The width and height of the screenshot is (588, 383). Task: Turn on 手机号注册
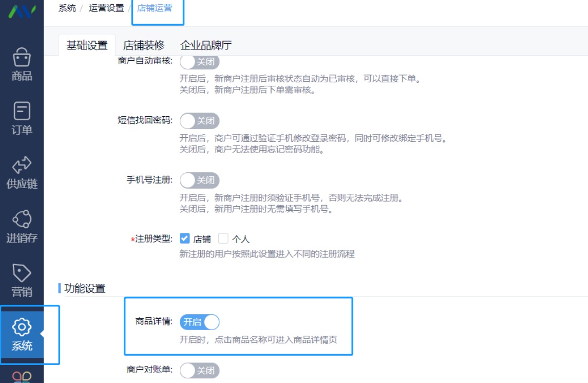(201, 180)
